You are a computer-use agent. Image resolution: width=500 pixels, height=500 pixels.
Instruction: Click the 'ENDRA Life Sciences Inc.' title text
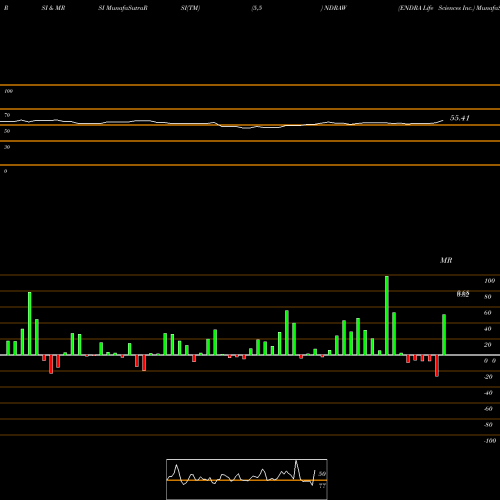(436, 8)
